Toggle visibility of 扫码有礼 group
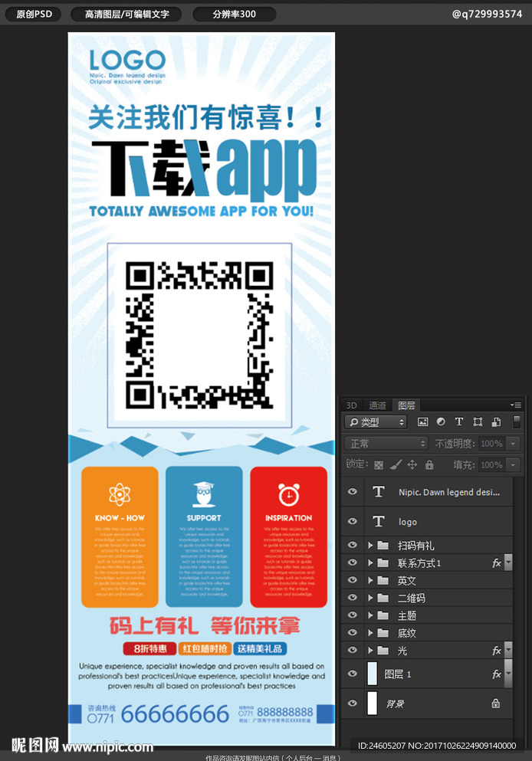 click(353, 545)
